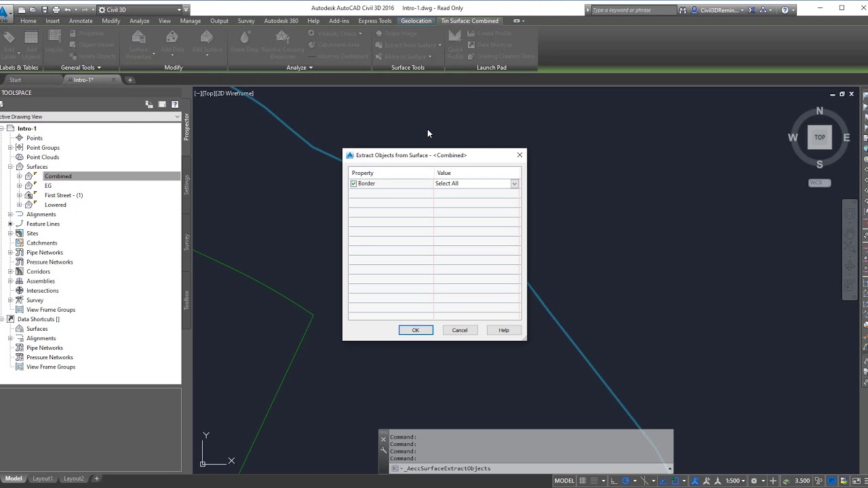The width and height of the screenshot is (868, 488).
Task: Click the Open file icon in quick access toolbar
Action: [33, 9]
